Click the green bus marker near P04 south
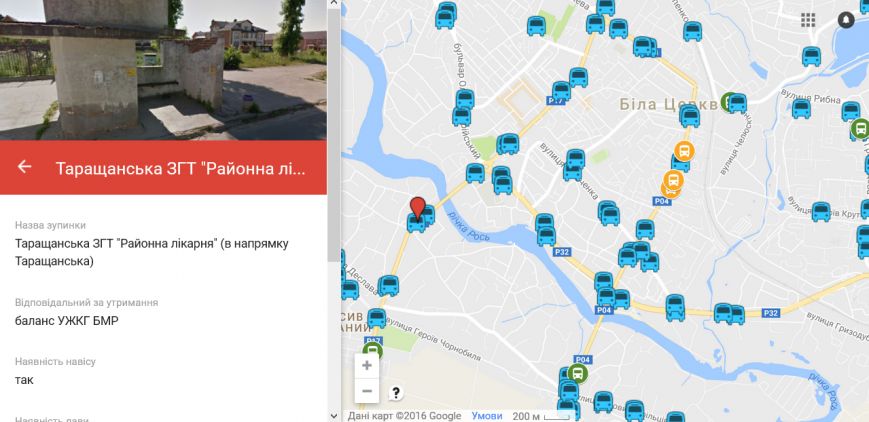 (x=578, y=373)
